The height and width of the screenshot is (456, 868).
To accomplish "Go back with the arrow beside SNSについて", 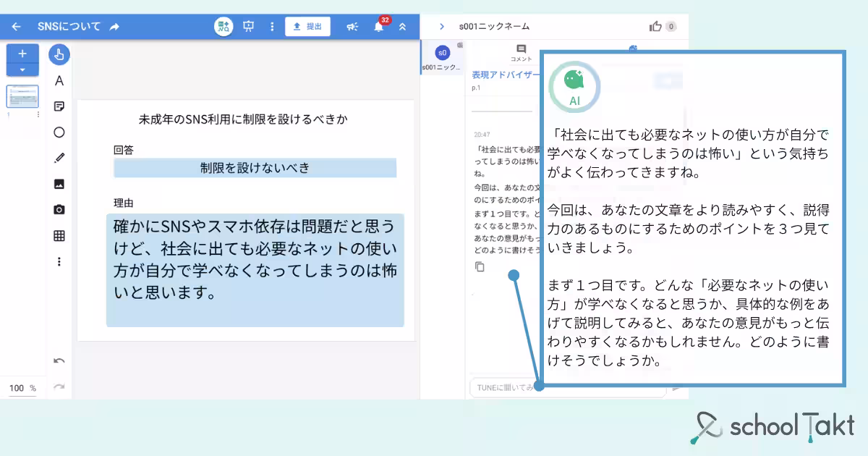I will [17, 27].
